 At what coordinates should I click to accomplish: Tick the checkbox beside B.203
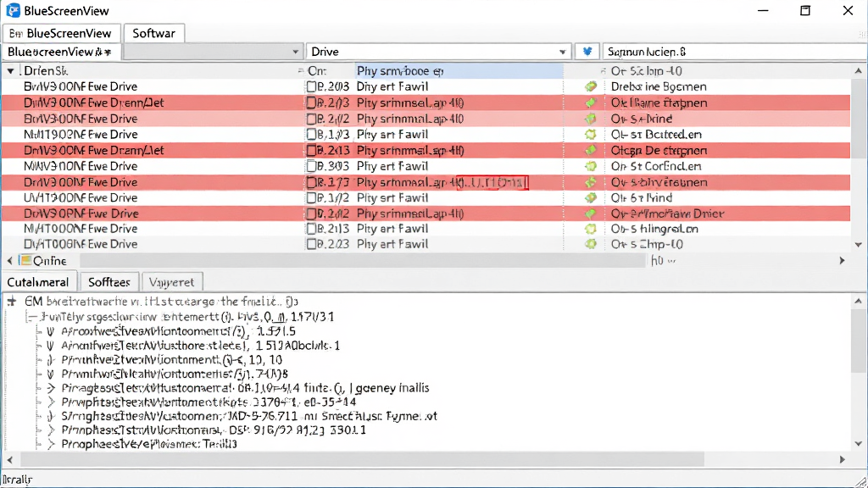point(312,87)
